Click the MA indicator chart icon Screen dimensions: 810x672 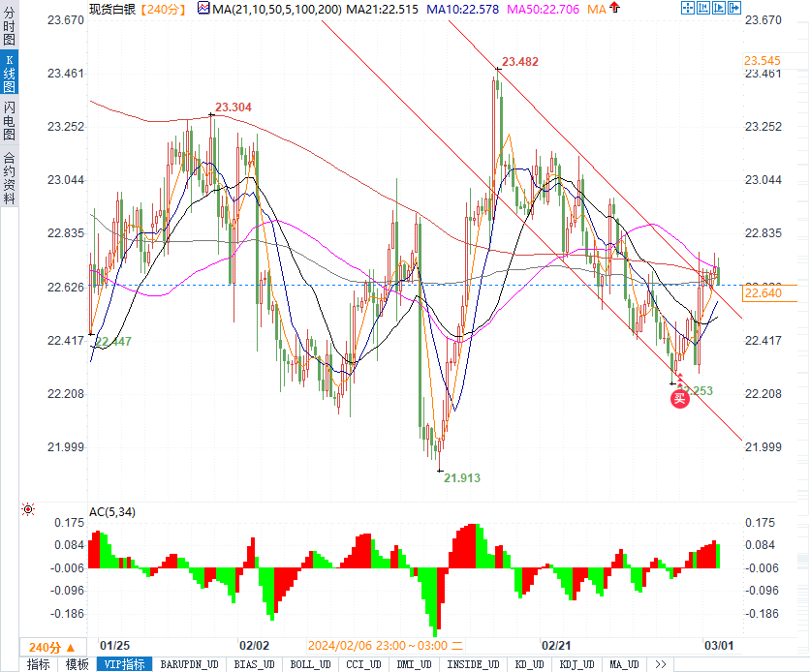pos(202,9)
